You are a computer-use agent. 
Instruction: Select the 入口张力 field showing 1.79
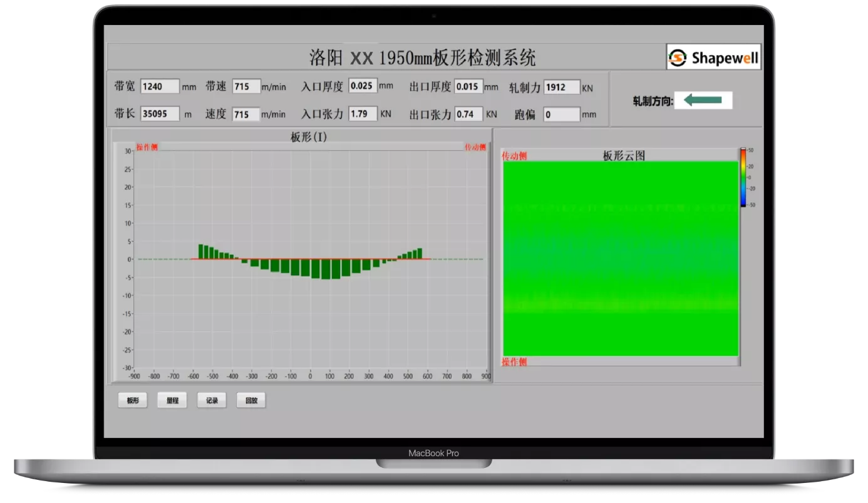363,113
